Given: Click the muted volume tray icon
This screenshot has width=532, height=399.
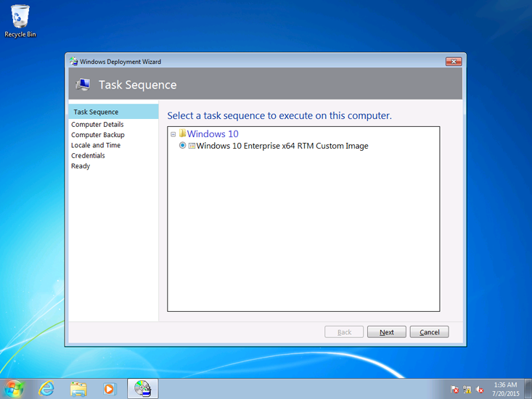Looking at the screenshot, I should pos(479,390).
